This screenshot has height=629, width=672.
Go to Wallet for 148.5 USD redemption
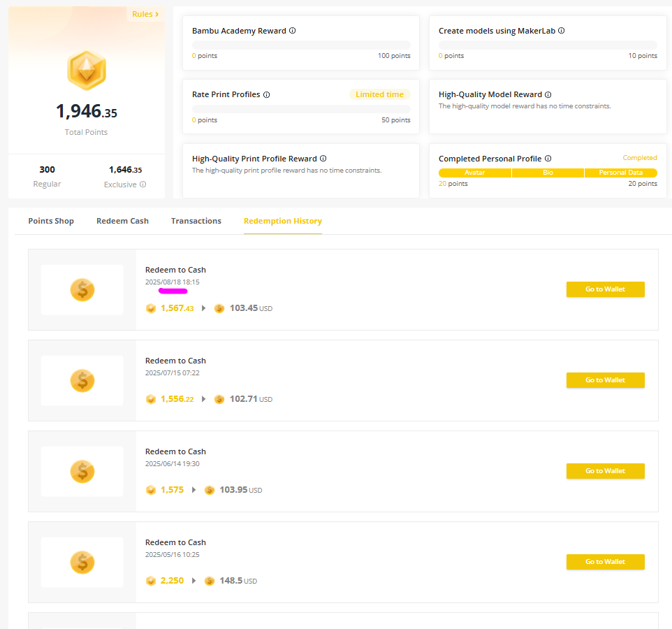[x=605, y=562]
